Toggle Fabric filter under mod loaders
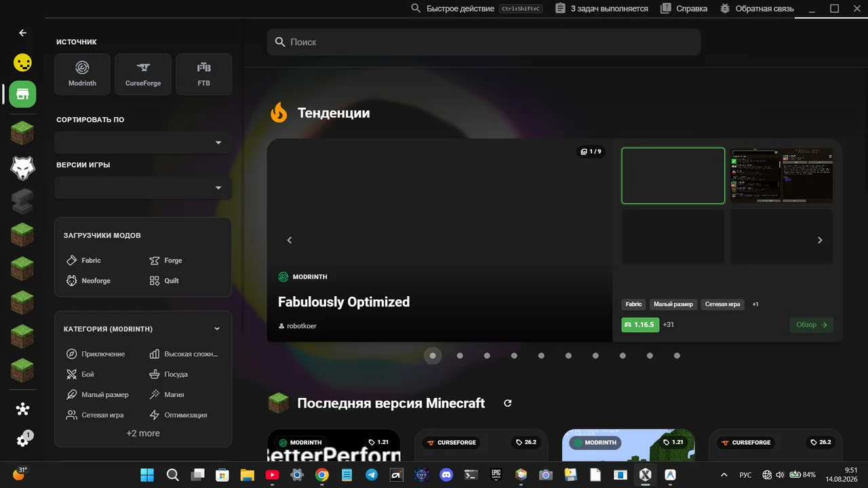This screenshot has width=868, height=488. [x=83, y=260]
